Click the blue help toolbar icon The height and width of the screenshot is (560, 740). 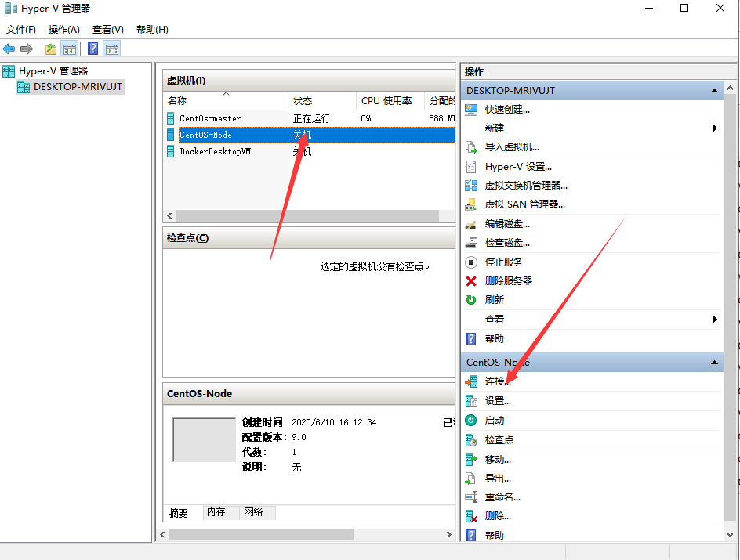coord(93,49)
